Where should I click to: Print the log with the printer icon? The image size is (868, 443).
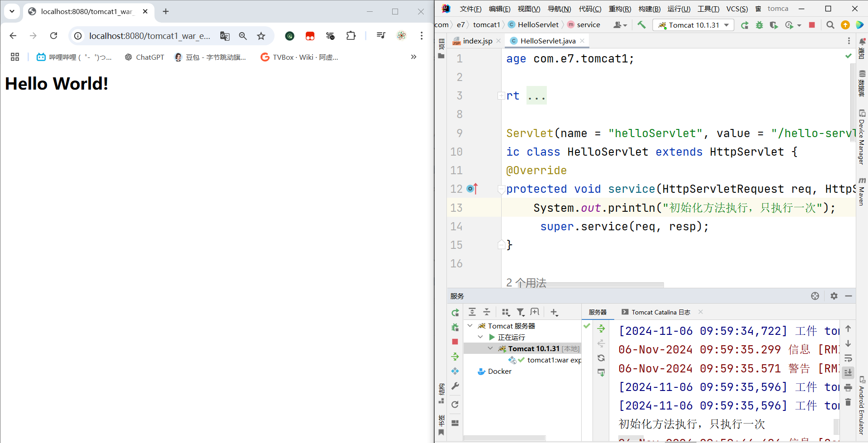[848, 387]
